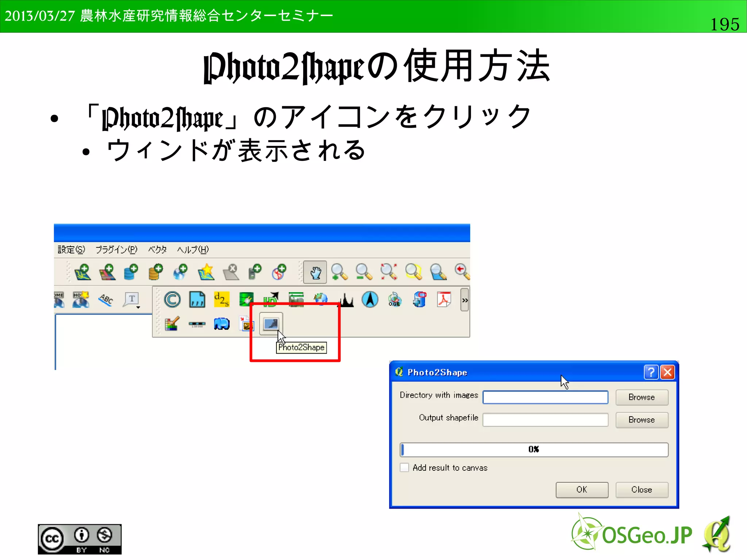Click the HDG new bookmark globe icon
This screenshot has height=560, width=747.
pyautogui.click(x=81, y=300)
